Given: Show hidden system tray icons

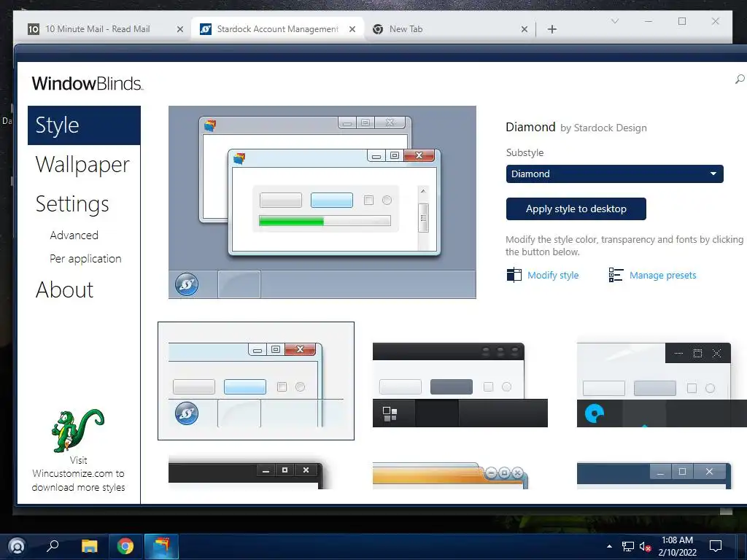Looking at the screenshot, I should click(x=609, y=546).
